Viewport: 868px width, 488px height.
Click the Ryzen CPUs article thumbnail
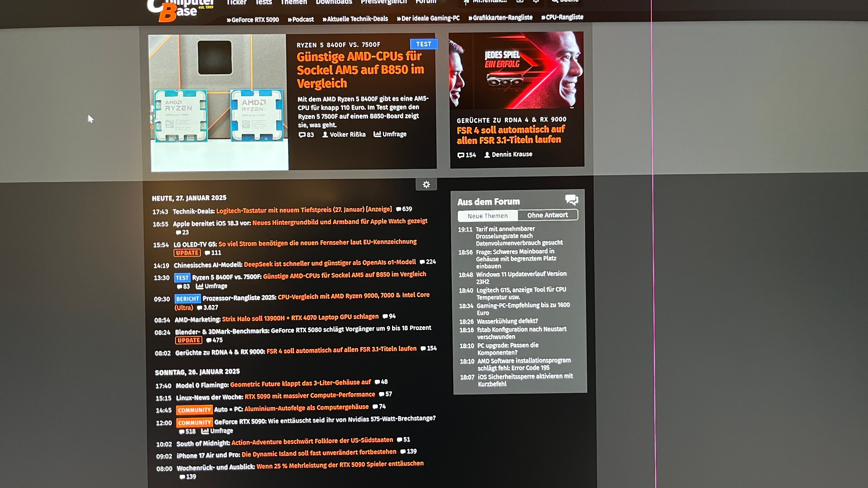218,103
